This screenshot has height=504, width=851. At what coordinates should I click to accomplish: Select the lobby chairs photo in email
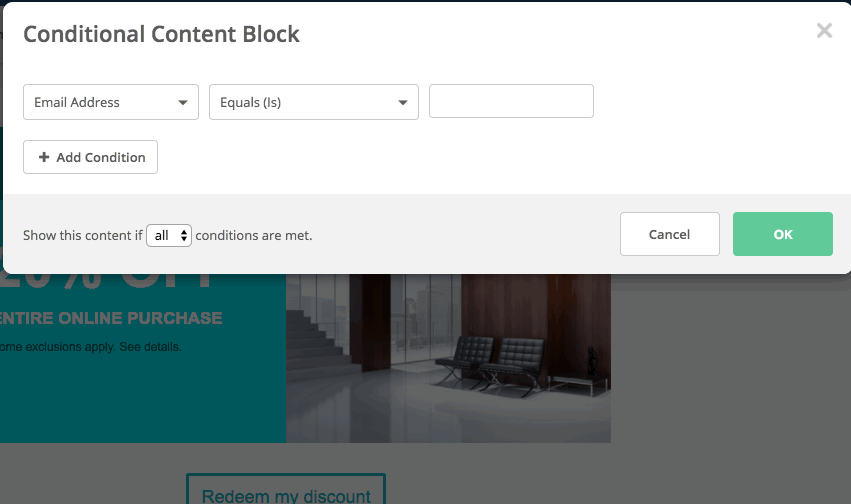(x=448, y=360)
